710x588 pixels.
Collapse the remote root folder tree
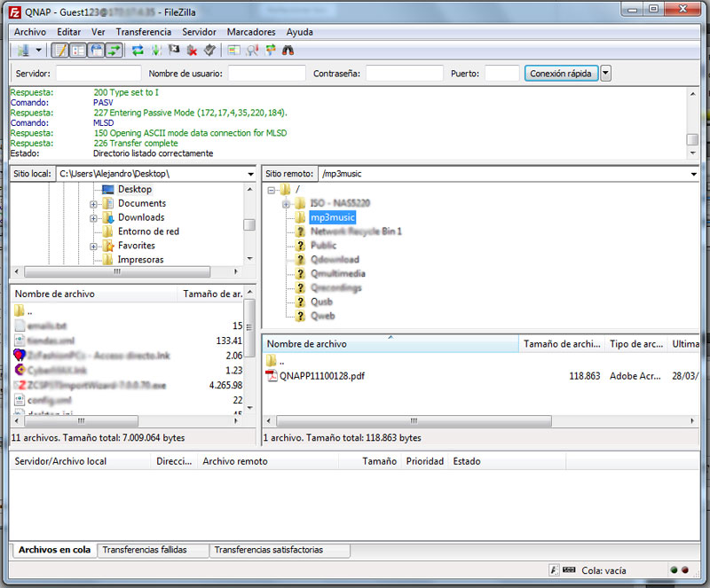(272, 190)
